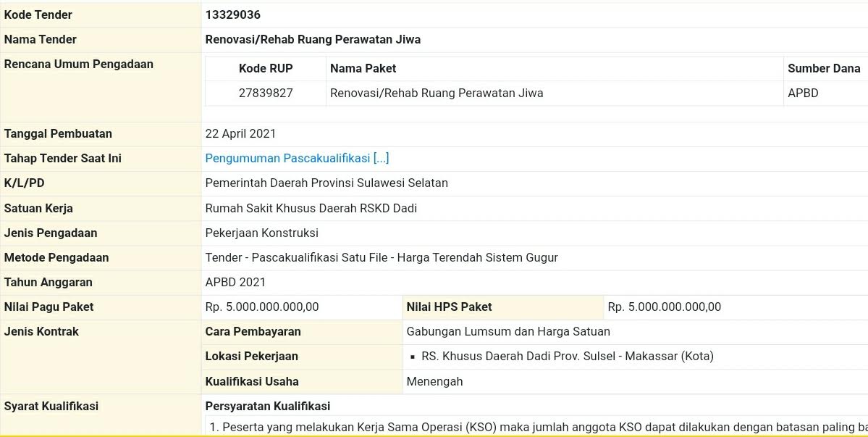Select the Nilai HPS Paket value

(665, 307)
